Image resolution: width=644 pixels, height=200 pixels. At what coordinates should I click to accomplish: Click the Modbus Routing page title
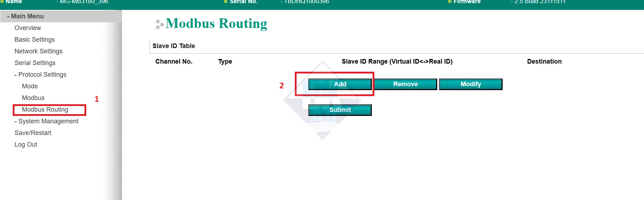(216, 24)
